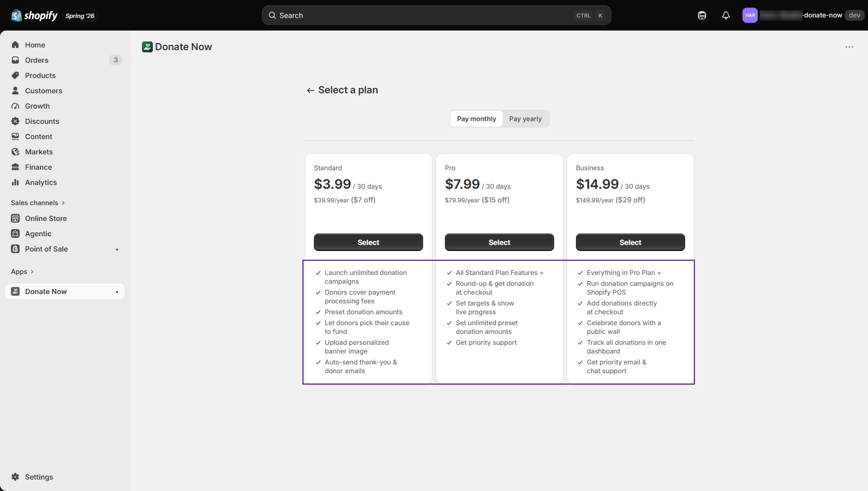The width and height of the screenshot is (868, 491).
Task: Open Products in the sidebar
Action: (x=65, y=75)
